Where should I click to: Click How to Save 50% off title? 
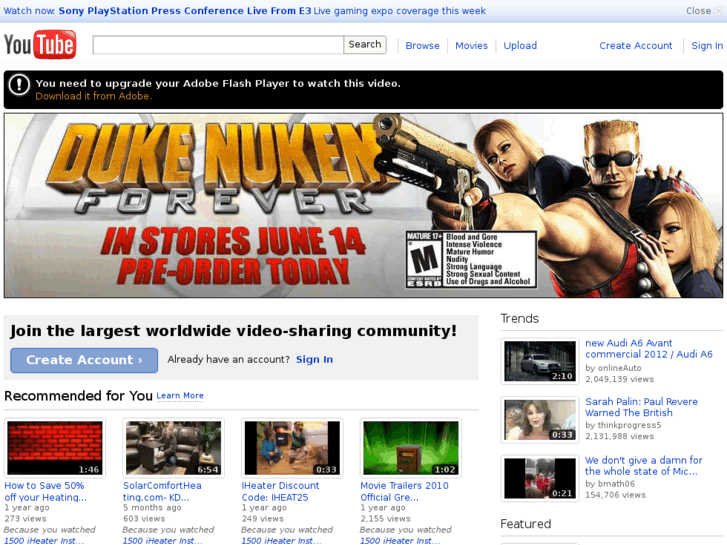[45, 491]
